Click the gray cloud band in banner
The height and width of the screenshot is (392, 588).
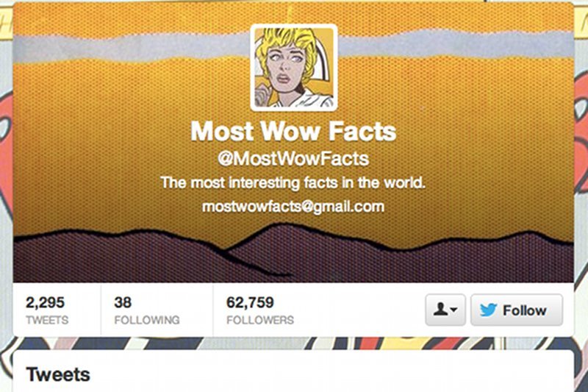112,48
